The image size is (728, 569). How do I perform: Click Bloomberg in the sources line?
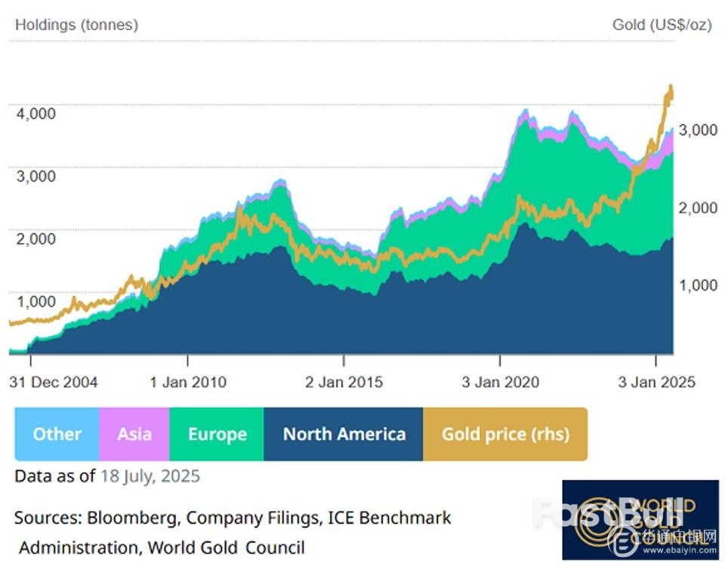coord(133,518)
